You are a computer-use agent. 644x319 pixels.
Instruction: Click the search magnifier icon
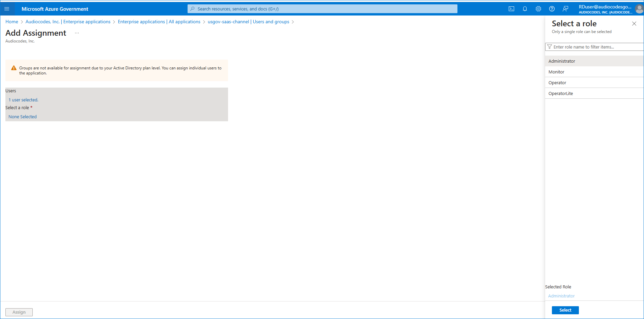[192, 9]
